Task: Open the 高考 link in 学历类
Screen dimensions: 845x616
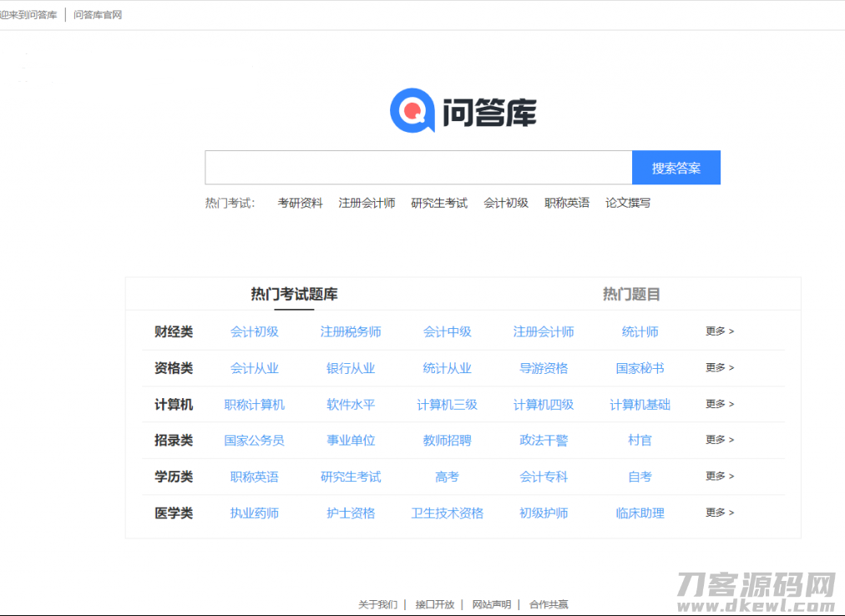Action: (448, 477)
